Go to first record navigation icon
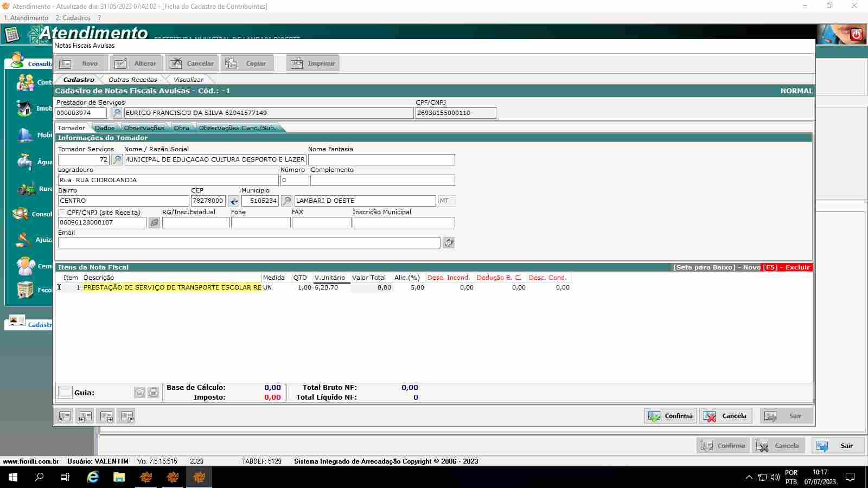 pyautogui.click(x=65, y=416)
